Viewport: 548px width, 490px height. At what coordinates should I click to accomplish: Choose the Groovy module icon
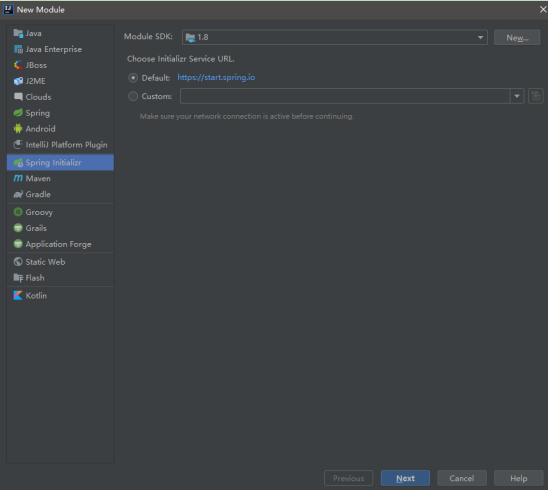[x=18, y=212]
